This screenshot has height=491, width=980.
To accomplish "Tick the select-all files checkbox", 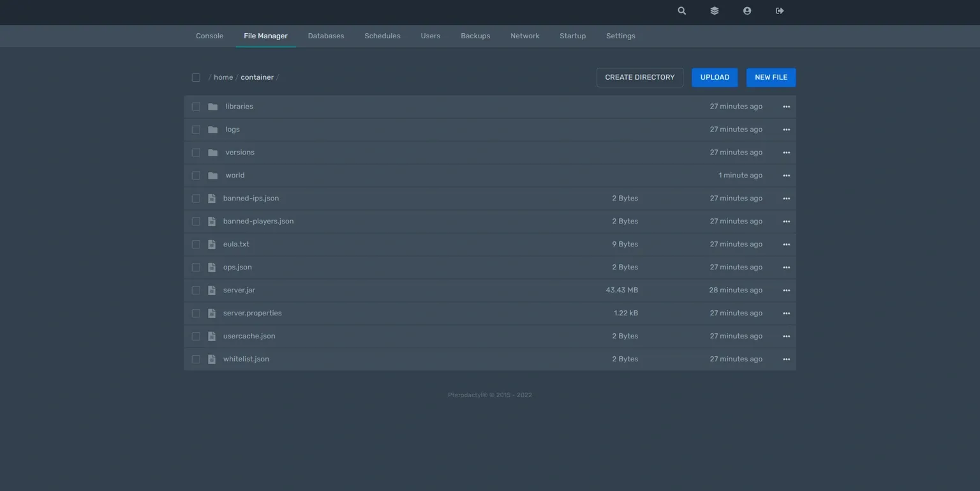I will click(x=196, y=77).
